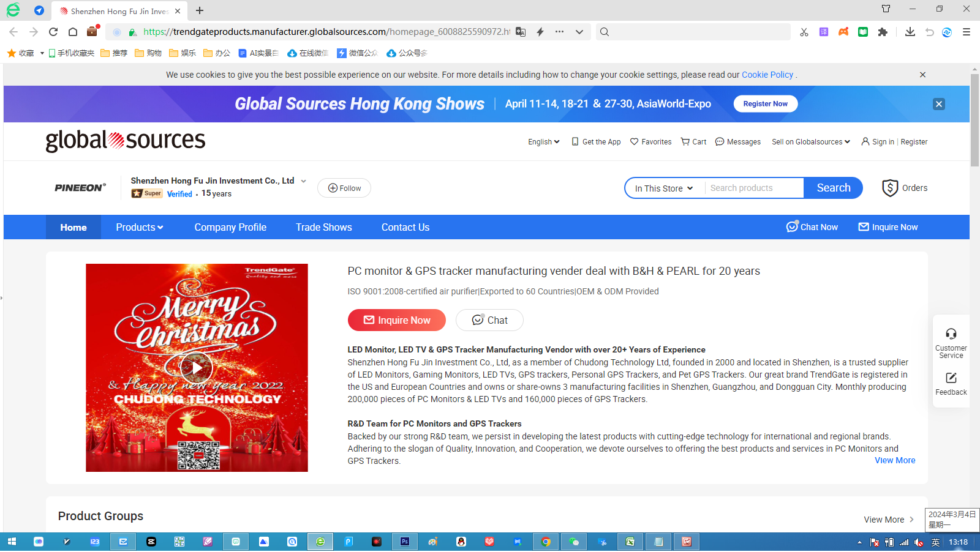
Task: Click the Sign in link
Action: tap(883, 141)
